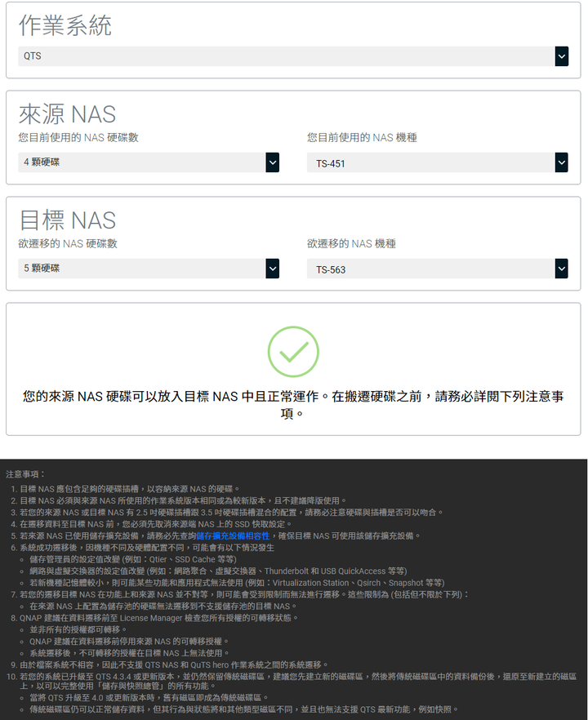Image resolution: width=588 pixels, height=720 pixels.
Task: Click the label '欲遷移的 NAS 機種'
Action: (x=351, y=244)
